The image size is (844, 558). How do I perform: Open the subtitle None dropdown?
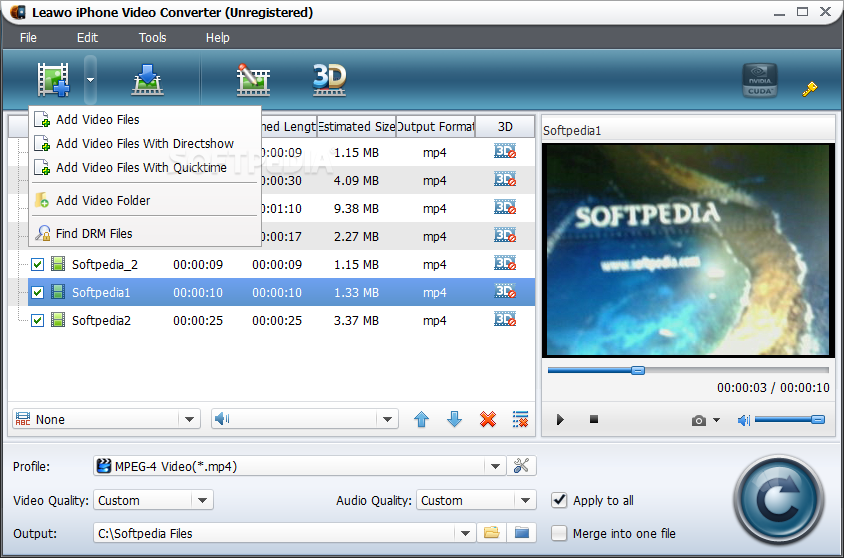click(x=107, y=419)
